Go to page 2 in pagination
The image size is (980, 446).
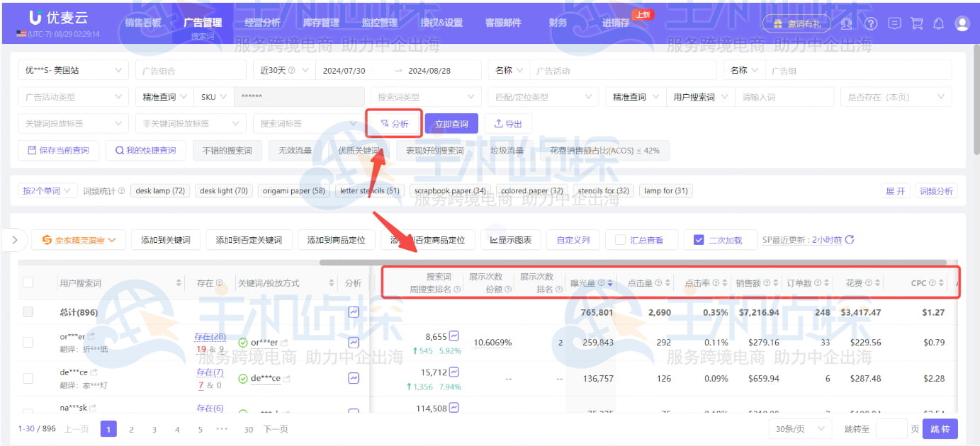tap(131, 428)
